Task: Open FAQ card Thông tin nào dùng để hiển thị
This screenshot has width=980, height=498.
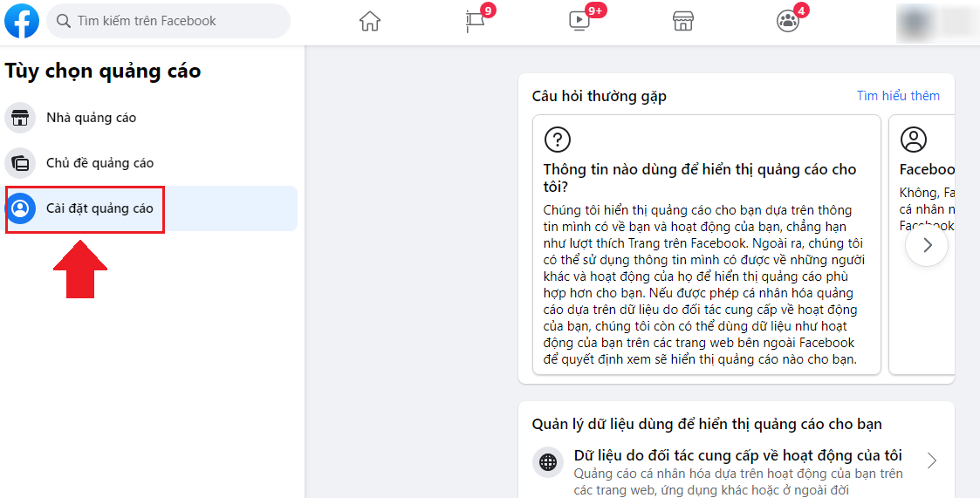Action: (706, 245)
